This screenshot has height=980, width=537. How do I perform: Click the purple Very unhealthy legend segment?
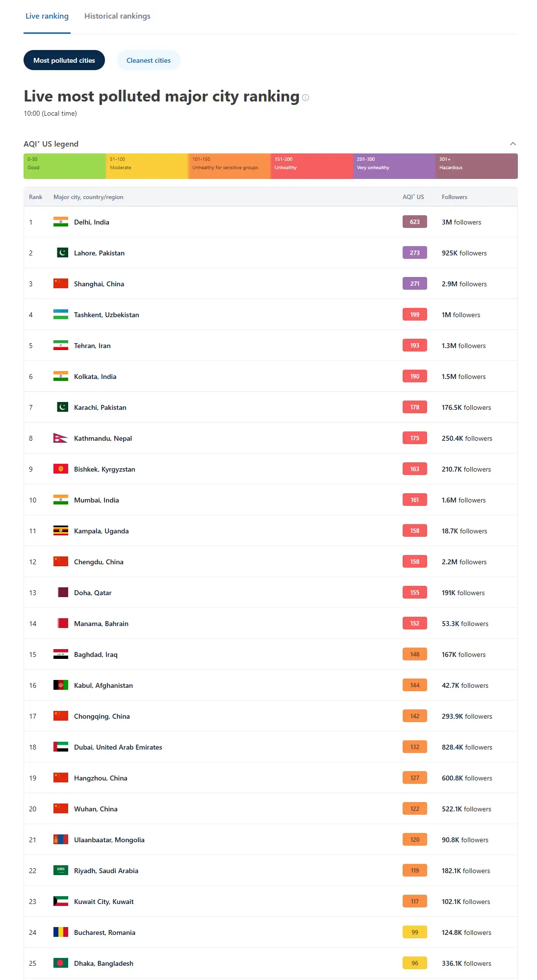(x=394, y=166)
